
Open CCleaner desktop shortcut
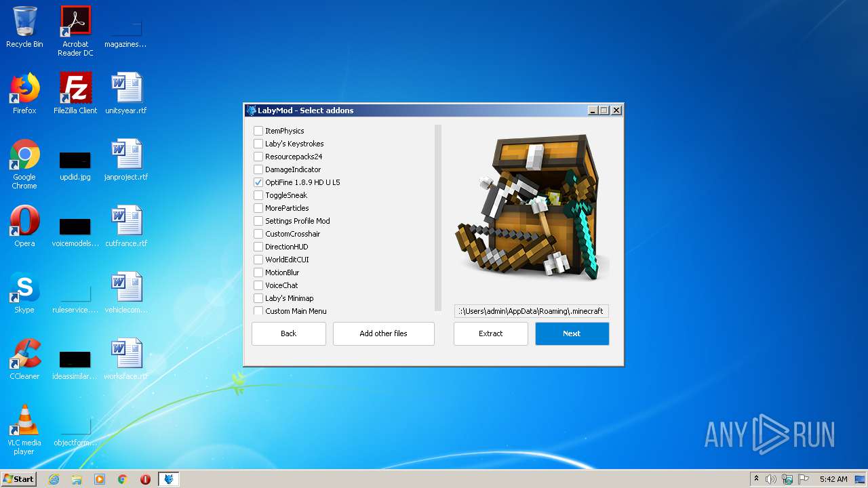click(x=24, y=359)
